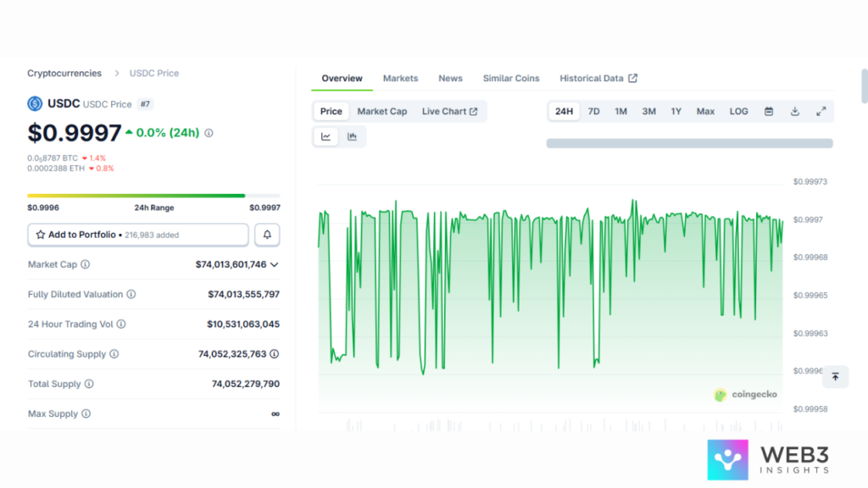Screen dimensions: 868x488
Task: Click the star icon in Add to Portfolio
Action: (41, 235)
